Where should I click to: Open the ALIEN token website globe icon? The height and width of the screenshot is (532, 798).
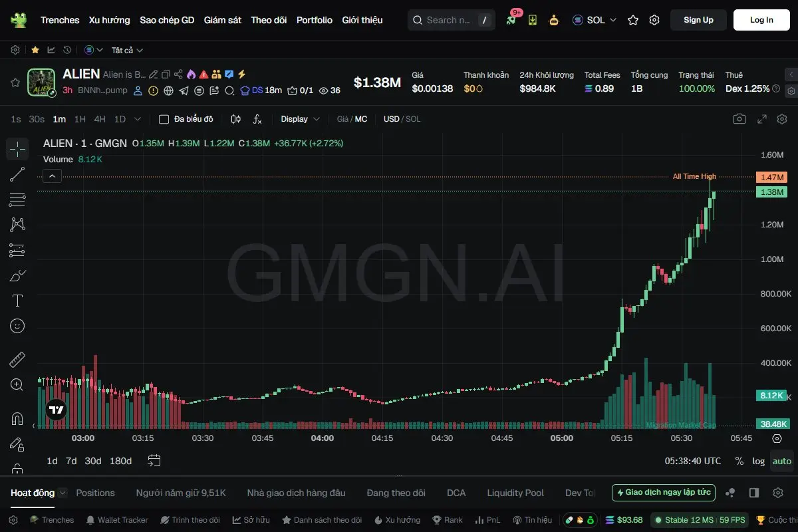[168, 90]
